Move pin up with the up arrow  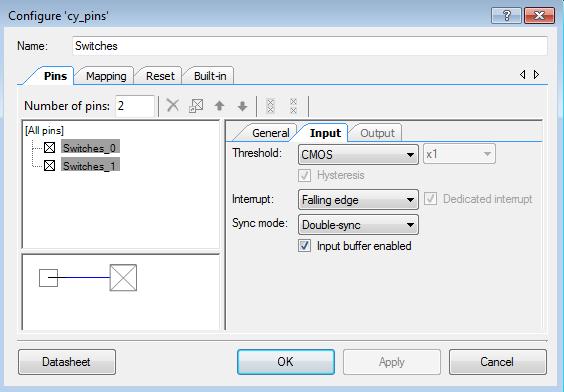[219, 106]
